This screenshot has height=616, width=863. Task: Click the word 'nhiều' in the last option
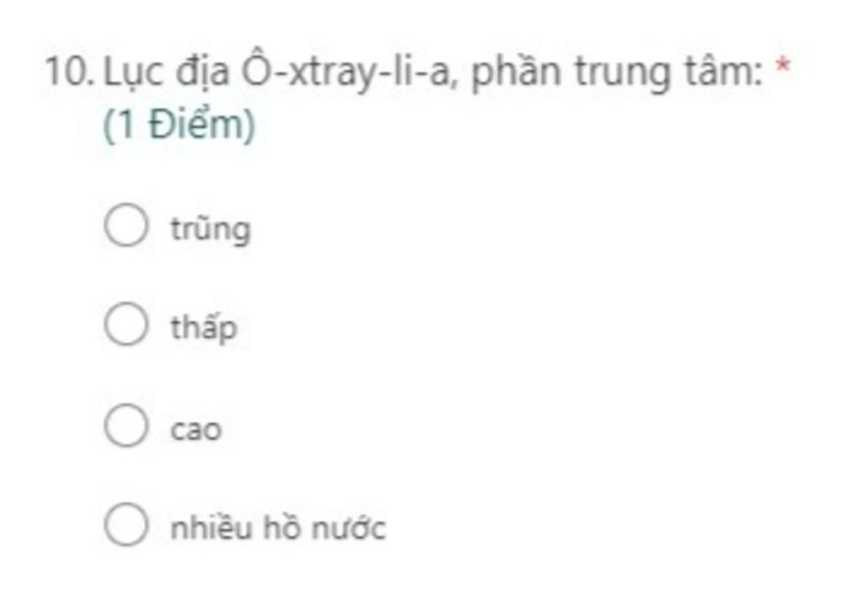point(212,528)
